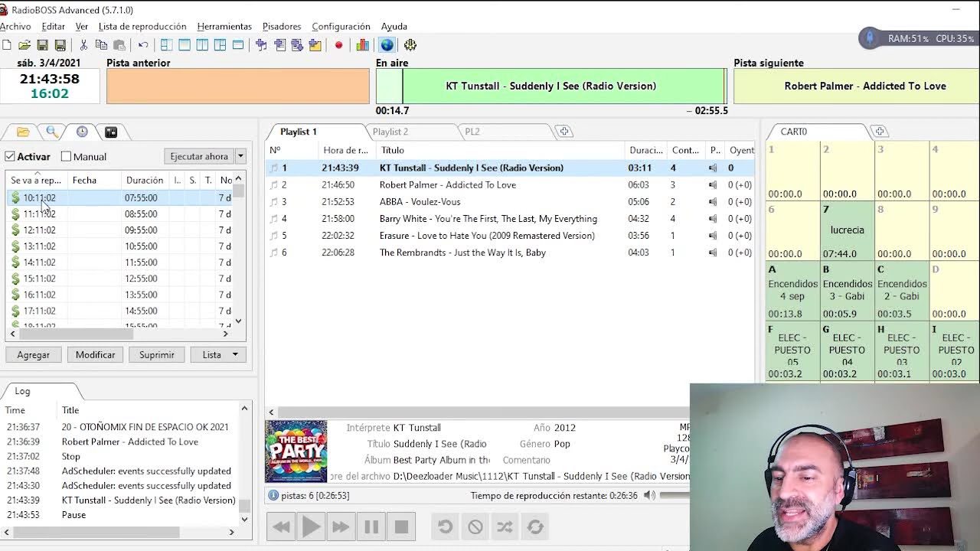This screenshot has height=551, width=980.
Task: Enable the Manual checkbox
Action: click(x=67, y=156)
